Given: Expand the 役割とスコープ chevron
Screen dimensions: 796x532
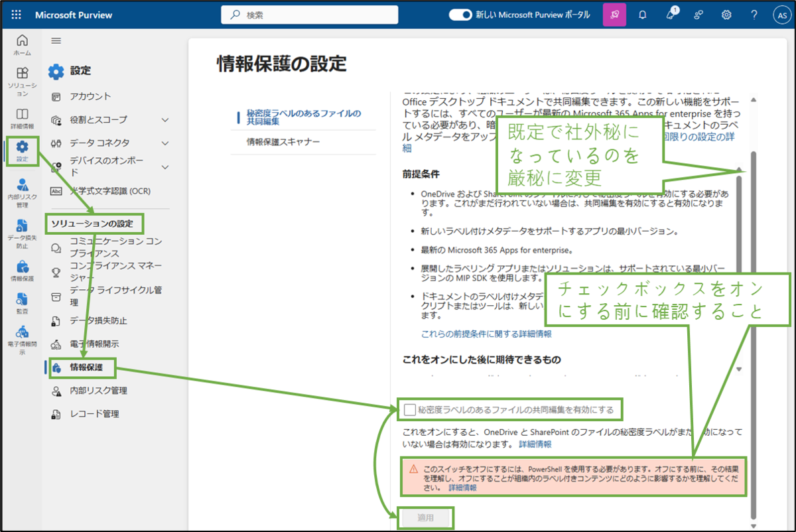Looking at the screenshot, I should pyautogui.click(x=165, y=120).
